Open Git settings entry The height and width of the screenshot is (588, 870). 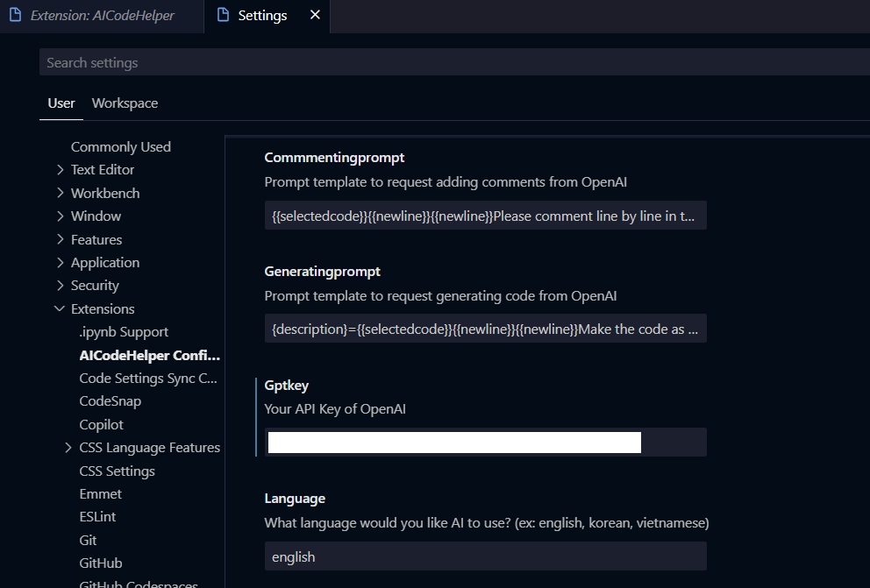[x=88, y=540]
